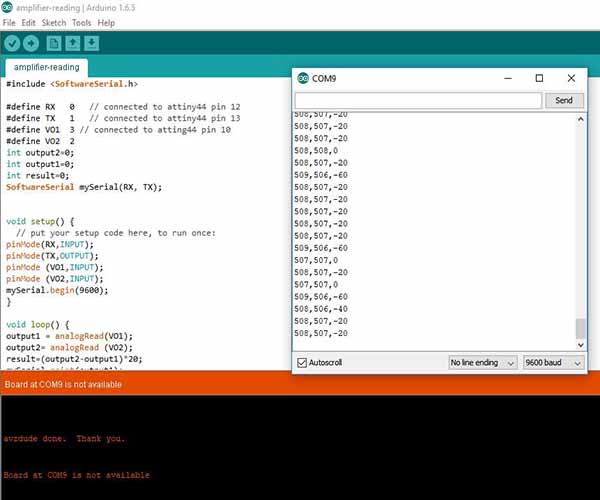This screenshot has height=500, width=600.
Task: Maximize the COM9 window
Action: [539, 78]
